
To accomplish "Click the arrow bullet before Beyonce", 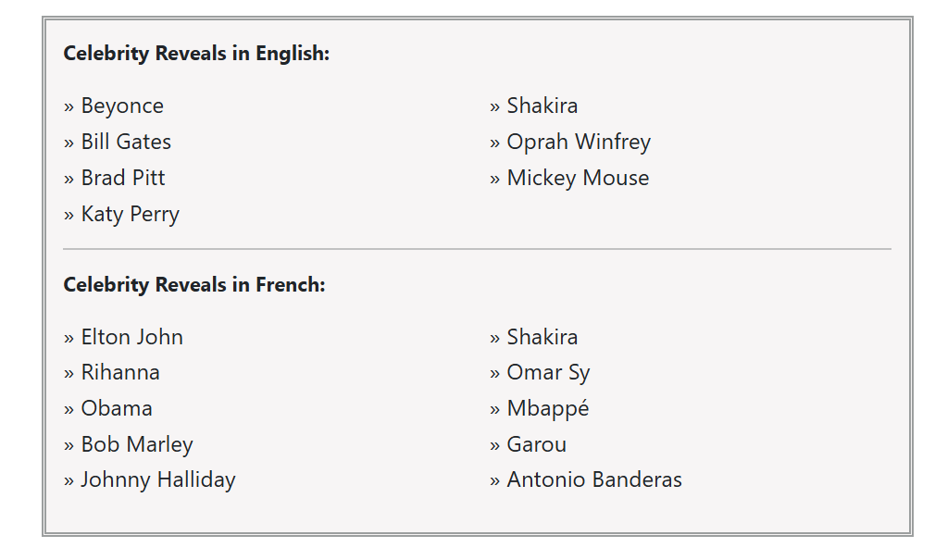I will (x=69, y=107).
